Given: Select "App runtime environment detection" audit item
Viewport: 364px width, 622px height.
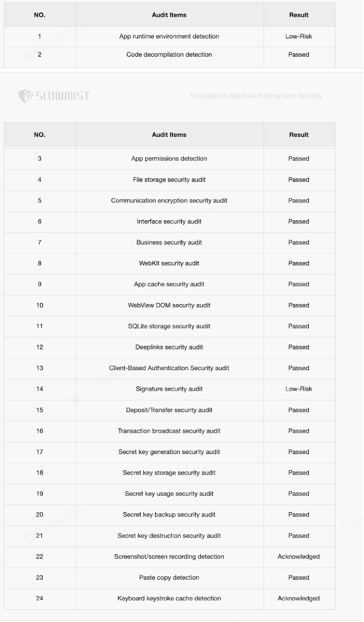Looking at the screenshot, I should (169, 37).
